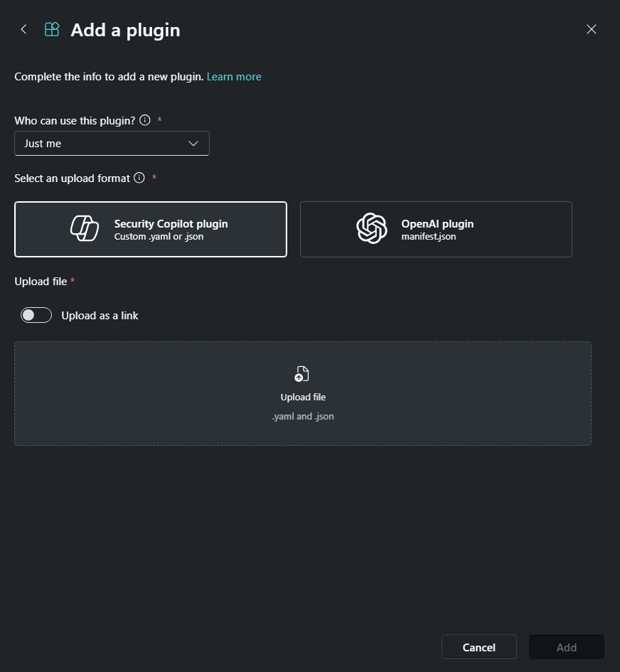Click the Add button
This screenshot has width=620, height=672.
click(x=566, y=647)
